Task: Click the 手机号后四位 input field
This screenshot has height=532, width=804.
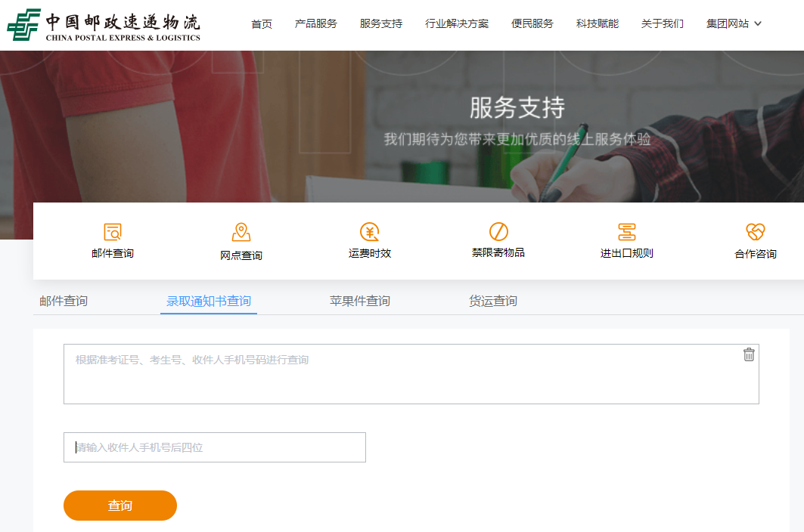Action: 215,447
